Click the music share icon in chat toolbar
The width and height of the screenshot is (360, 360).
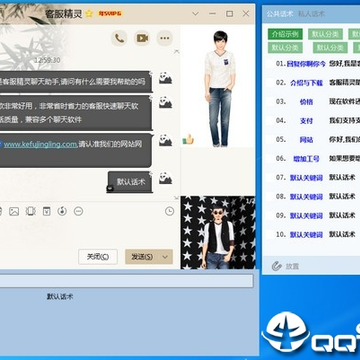tap(62, 211)
